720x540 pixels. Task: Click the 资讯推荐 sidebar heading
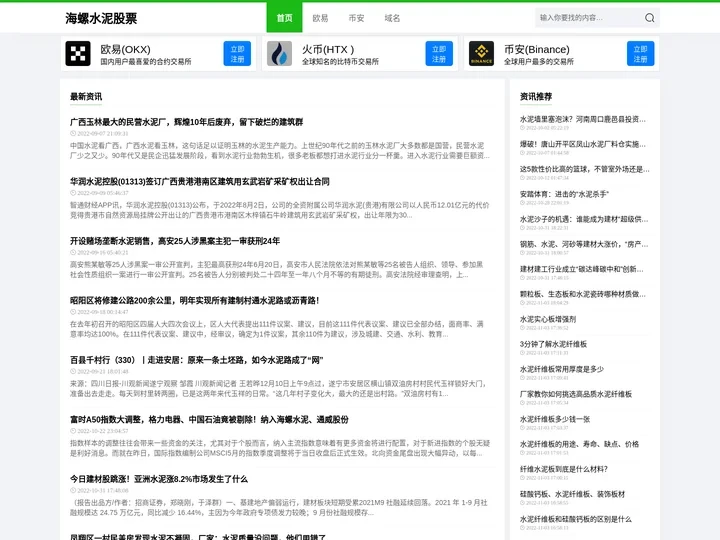[536, 96]
